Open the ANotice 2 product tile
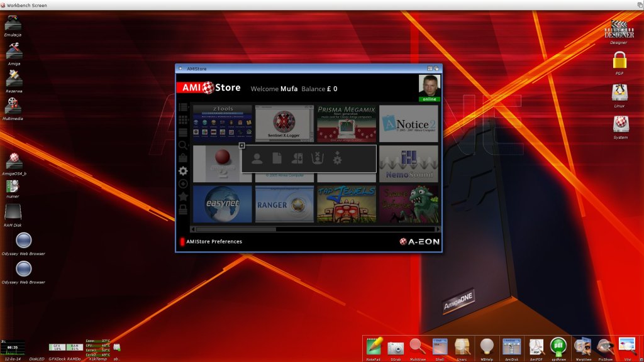Viewport: 644px width, 362px height. (409, 123)
